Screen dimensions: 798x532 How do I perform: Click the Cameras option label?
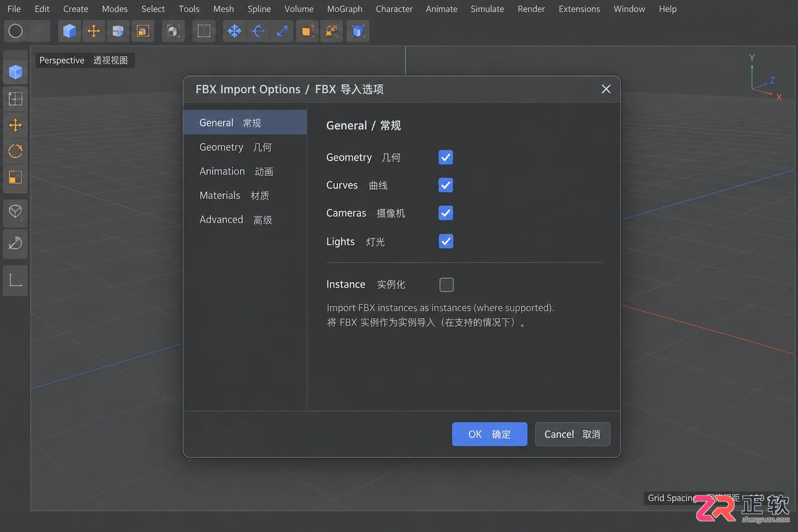(366, 213)
